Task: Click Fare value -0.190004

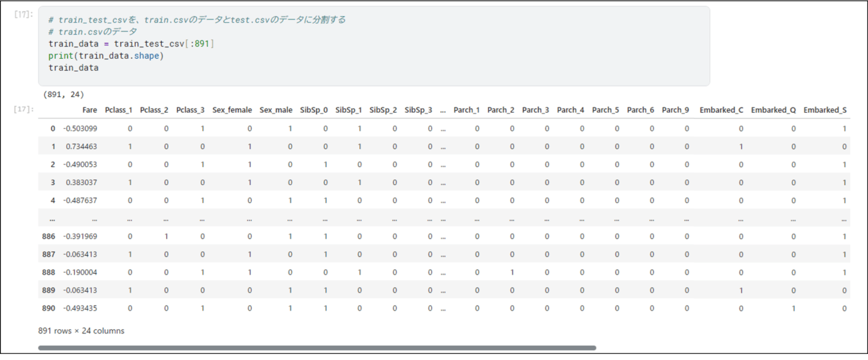Action: [80, 273]
